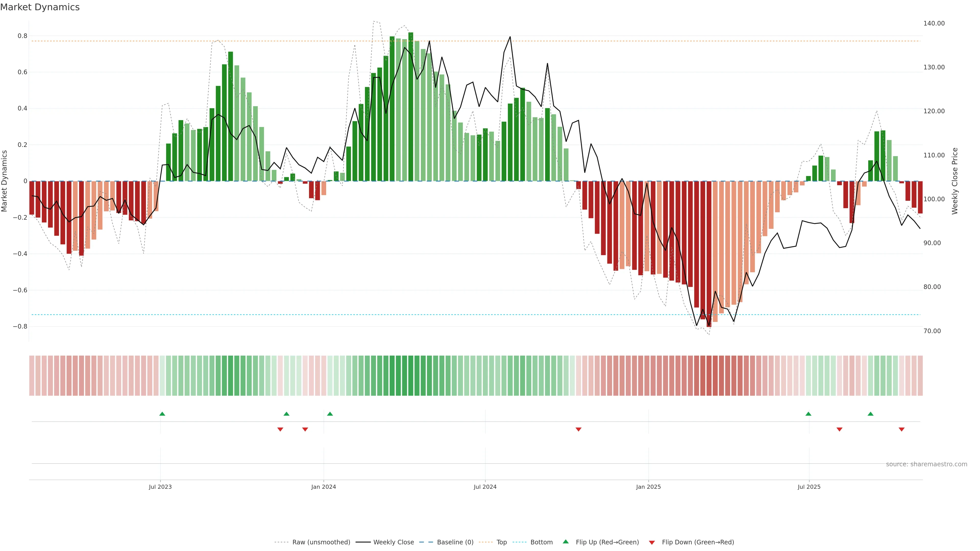Click the source: sharemaestro.com text
This screenshot has width=980, height=551.
click(926, 464)
